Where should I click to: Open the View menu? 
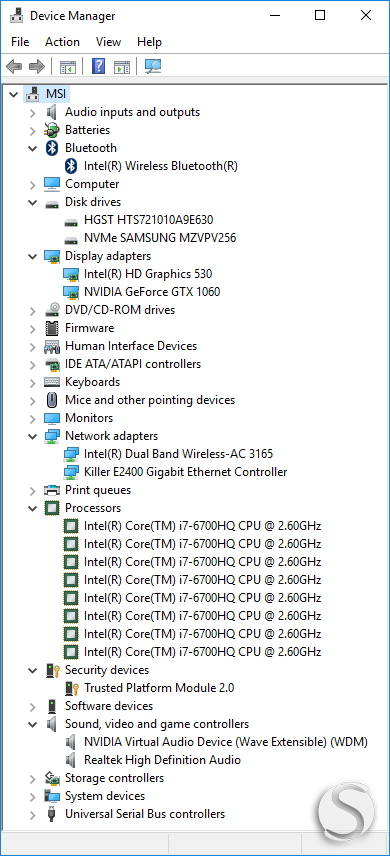[x=108, y=42]
